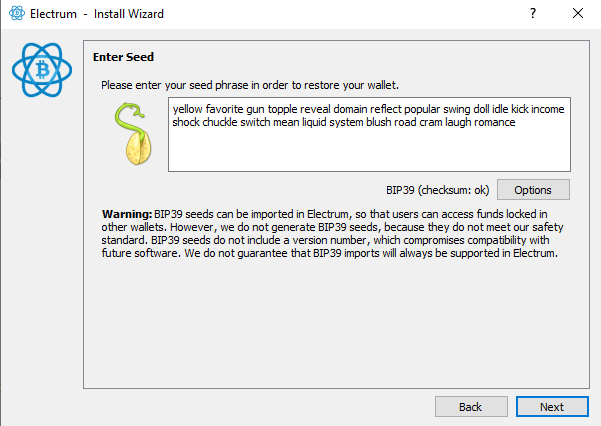Place cursor on the word "yellow" in seed

[x=187, y=109]
